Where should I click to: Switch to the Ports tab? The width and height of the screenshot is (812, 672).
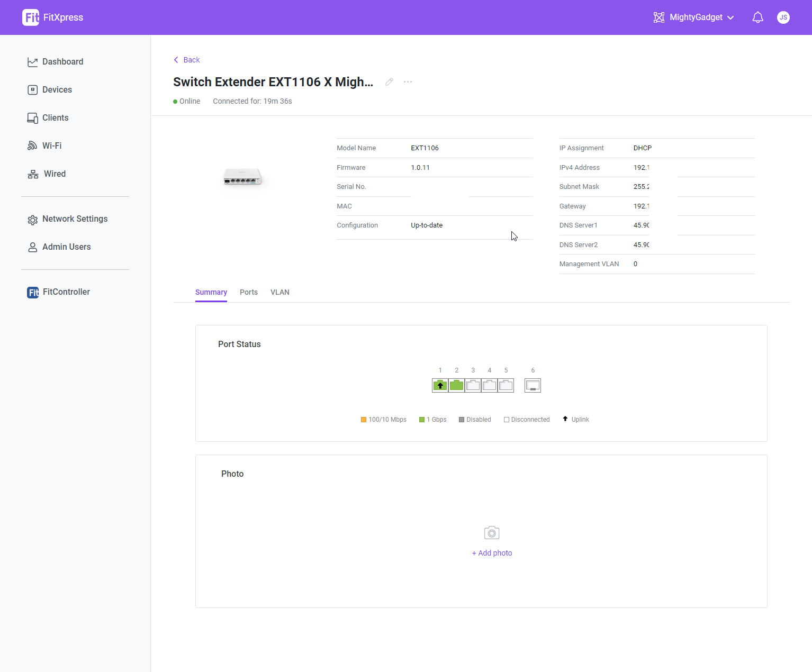pos(248,293)
